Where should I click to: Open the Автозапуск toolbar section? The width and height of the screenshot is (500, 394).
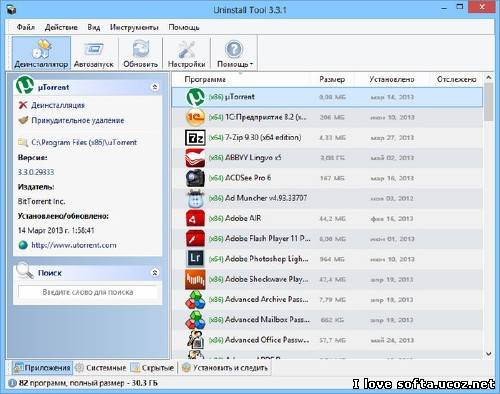[94, 53]
